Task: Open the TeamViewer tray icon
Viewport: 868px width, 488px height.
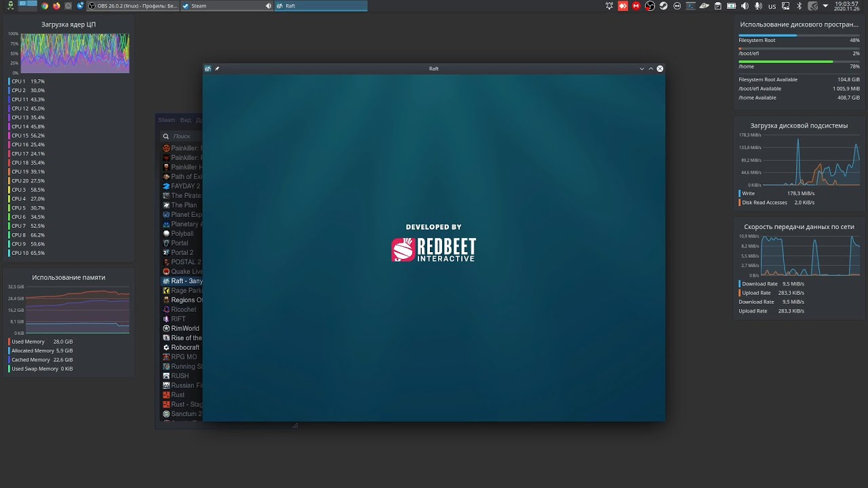Action: (x=677, y=5)
